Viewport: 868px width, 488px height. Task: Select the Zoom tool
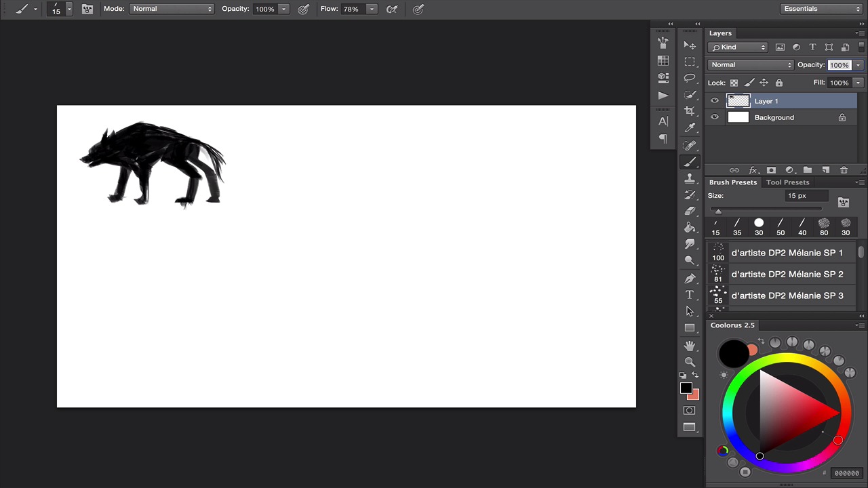(690, 362)
